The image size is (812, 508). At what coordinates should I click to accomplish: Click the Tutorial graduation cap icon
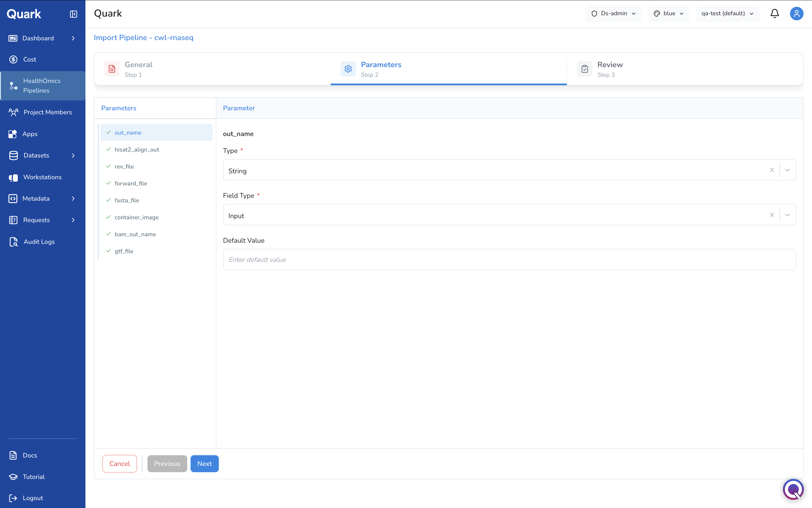click(x=13, y=477)
